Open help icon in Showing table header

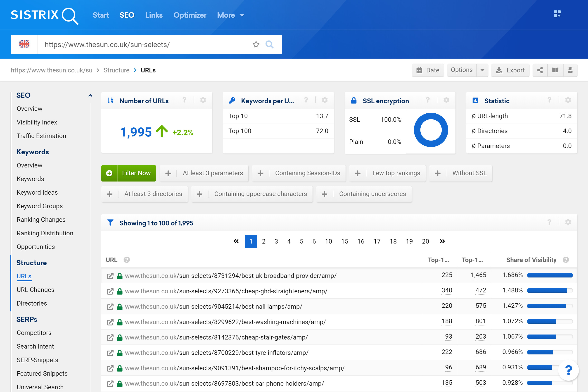coord(549,222)
